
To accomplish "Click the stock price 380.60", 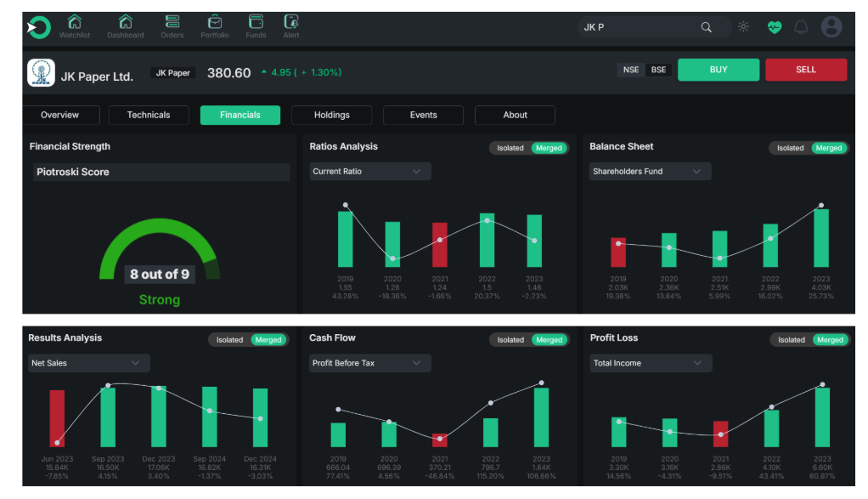I will click(x=228, y=73).
